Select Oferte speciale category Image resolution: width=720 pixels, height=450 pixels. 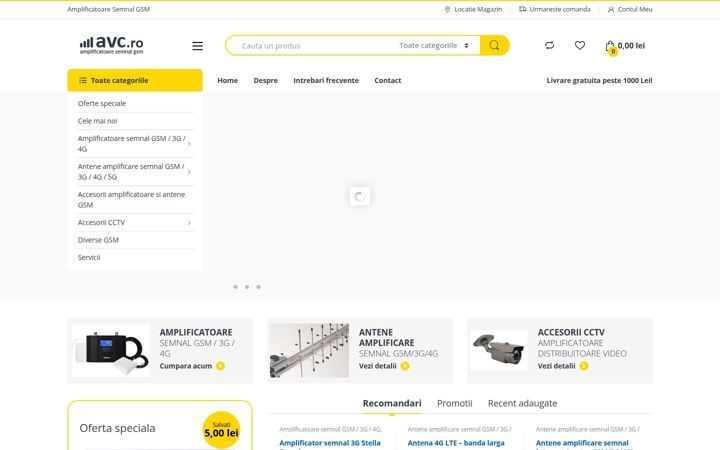101,103
